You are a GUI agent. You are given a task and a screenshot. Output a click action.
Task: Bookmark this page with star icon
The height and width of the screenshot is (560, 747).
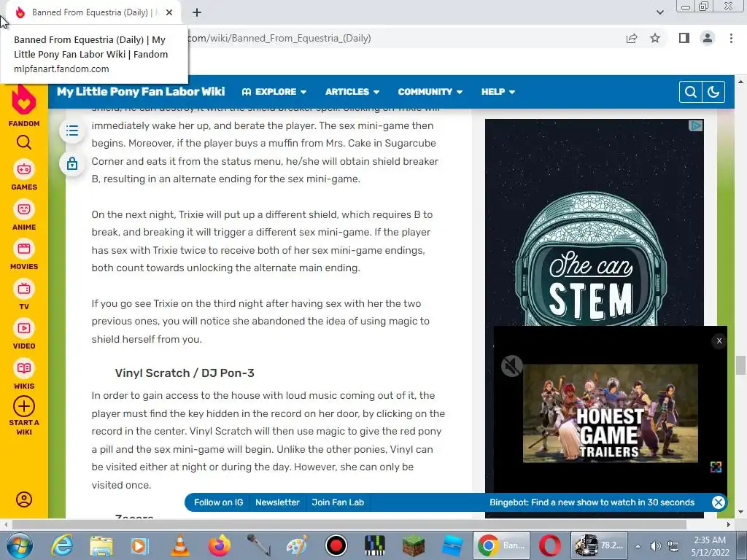point(655,38)
